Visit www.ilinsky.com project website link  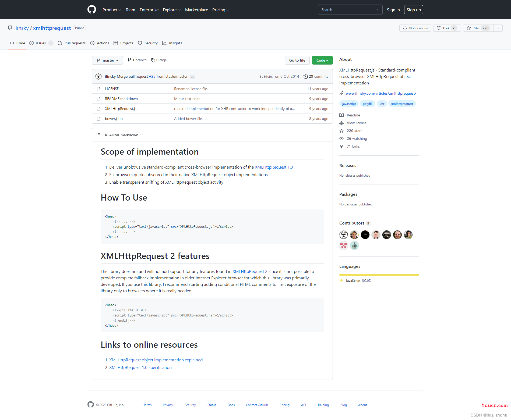[x=381, y=93]
